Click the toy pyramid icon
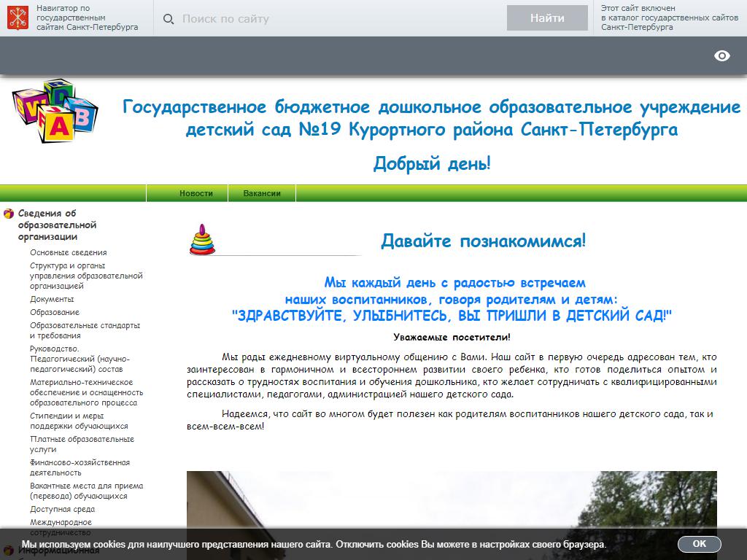 click(x=202, y=240)
